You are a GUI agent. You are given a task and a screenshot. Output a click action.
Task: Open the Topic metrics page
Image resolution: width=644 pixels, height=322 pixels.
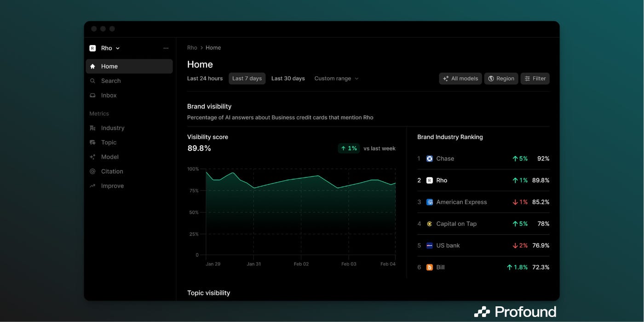click(129, 143)
